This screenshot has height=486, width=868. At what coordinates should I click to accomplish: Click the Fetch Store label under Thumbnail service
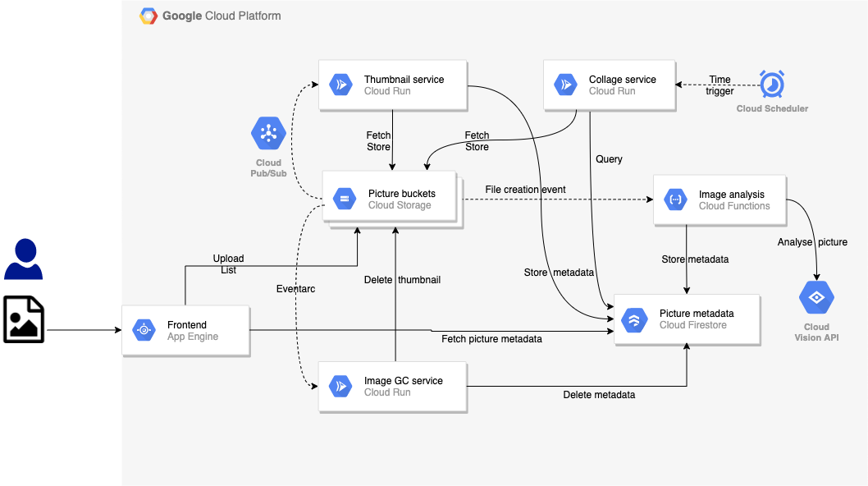(x=379, y=141)
